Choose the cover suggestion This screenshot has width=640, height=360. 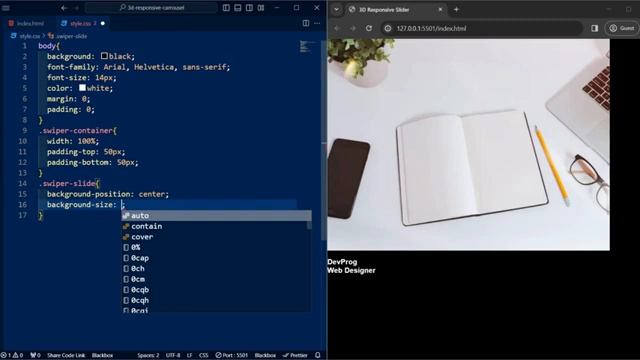click(216, 237)
